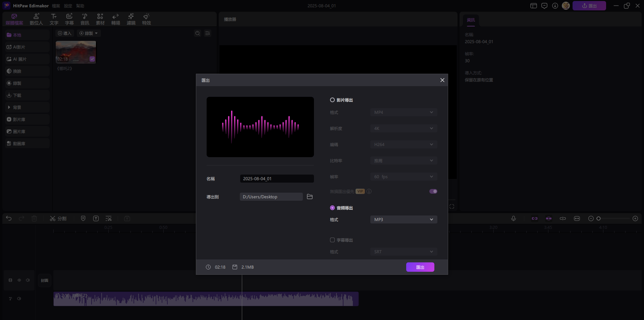The width and height of the screenshot is (644, 320).
Task: Open the 轉場 transitions panel icon
Action: tap(115, 19)
